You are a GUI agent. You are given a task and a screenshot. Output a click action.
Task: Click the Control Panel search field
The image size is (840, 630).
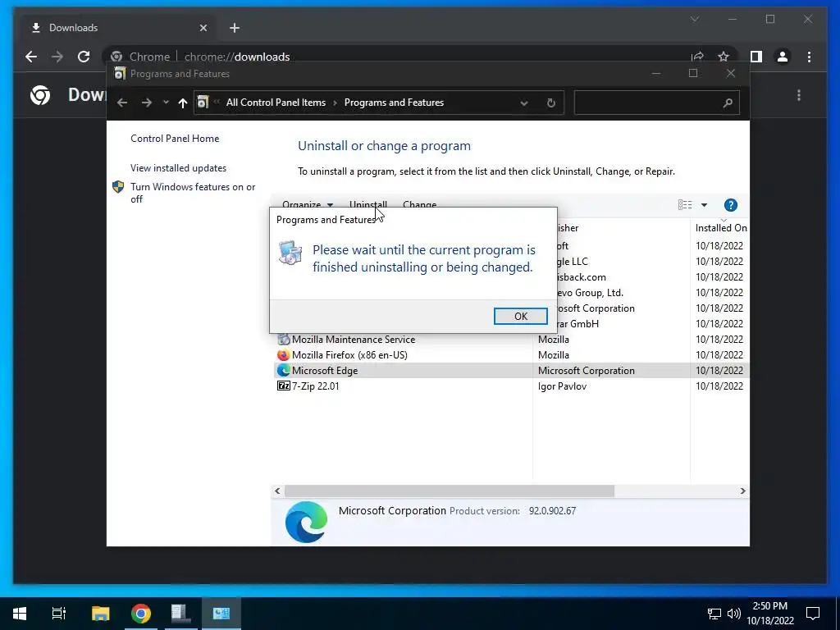click(657, 103)
